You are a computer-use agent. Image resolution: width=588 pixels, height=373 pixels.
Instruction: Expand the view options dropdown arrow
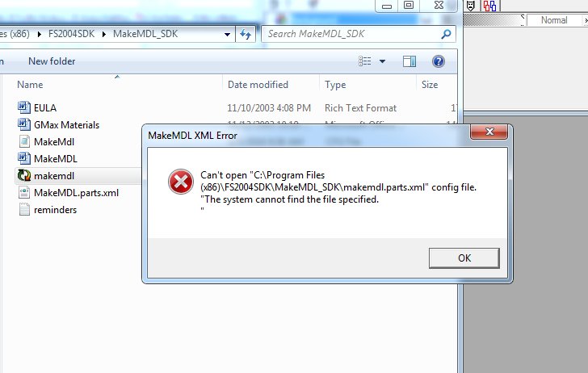382,61
